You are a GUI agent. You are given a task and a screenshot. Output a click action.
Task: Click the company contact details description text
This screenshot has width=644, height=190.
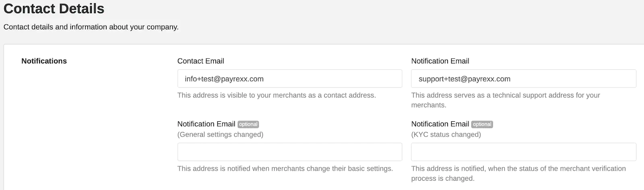(91, 27)
